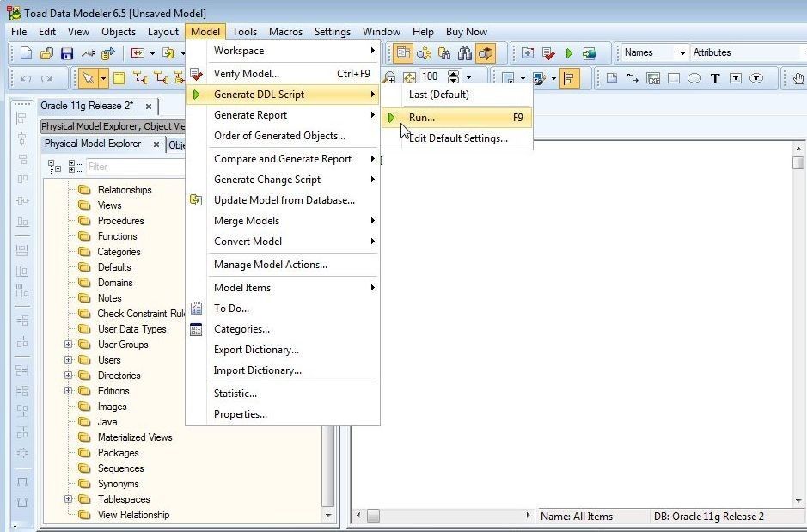The width and height of the screenshot is (807, 532).
Task: Select the text-in-rectangle tool icon
Action: tap(736, 78)
